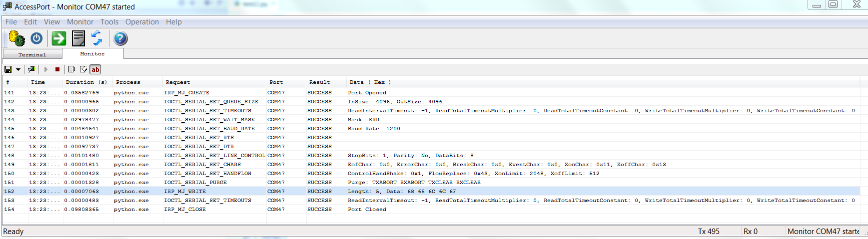Viewport: 868px width, 239px height.
Task: Click the gray document page toolbar icon
Action: [x=78, y=38]
